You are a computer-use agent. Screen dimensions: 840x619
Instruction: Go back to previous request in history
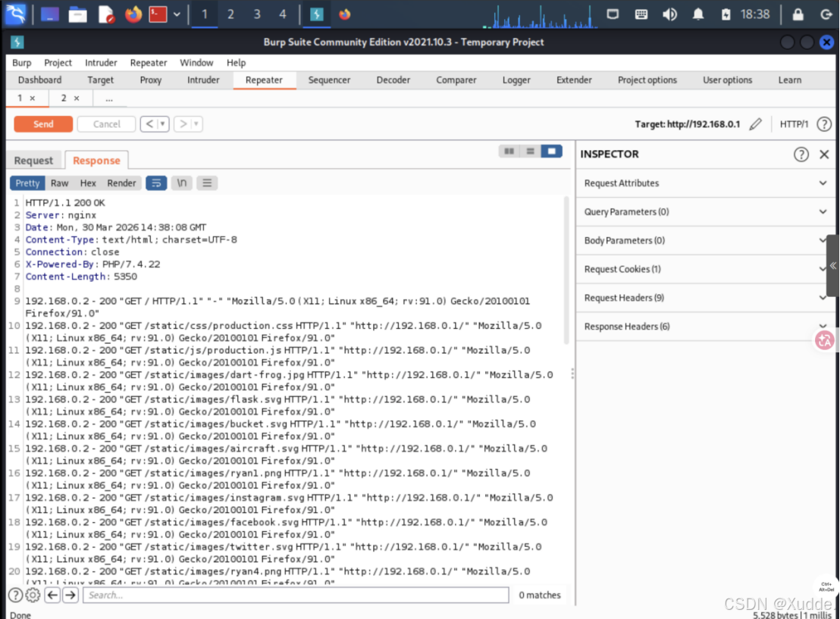[149, 123]
